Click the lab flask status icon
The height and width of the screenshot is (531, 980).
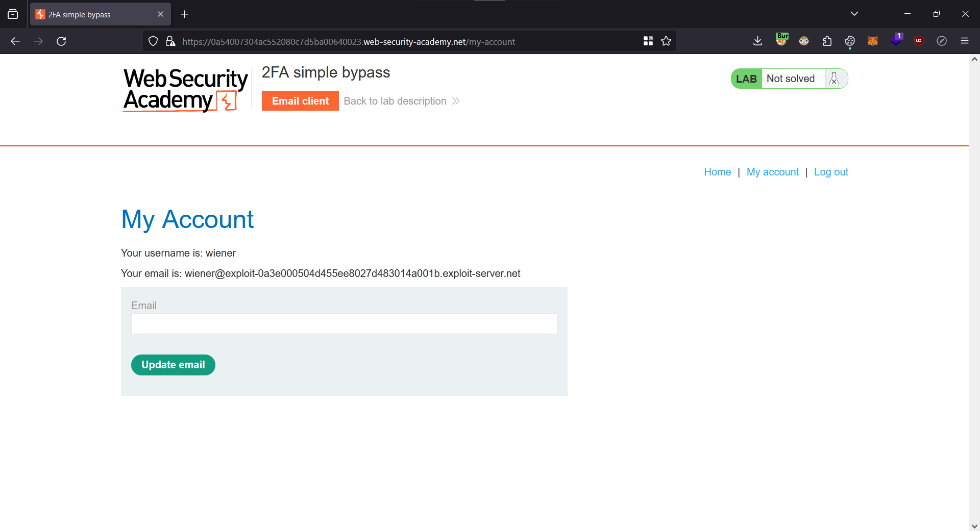coord(834,79)
